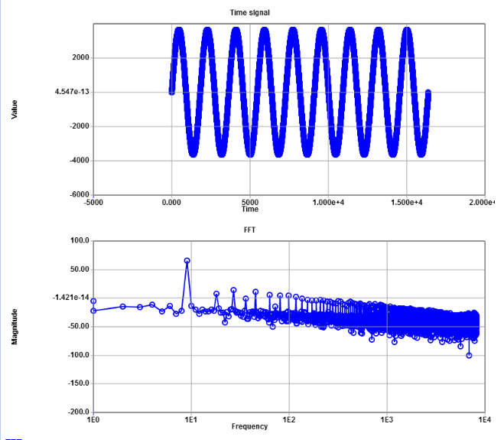
Task: Select the "Magnitude" y-axis label
Action: (14, 327)
